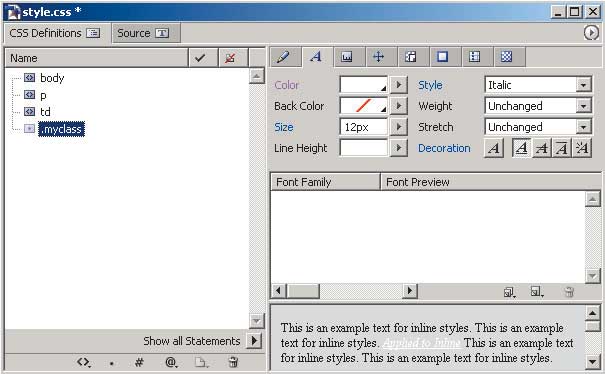Open the Back Color arrow menu
Screen dimensions: 605x374
(x=399, y=106)
